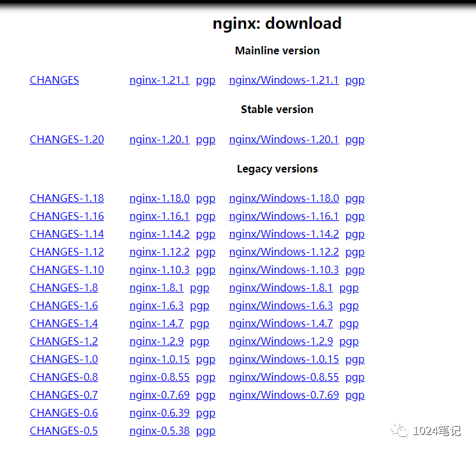Download nginx-1.4.7

(x=157, y=323)
